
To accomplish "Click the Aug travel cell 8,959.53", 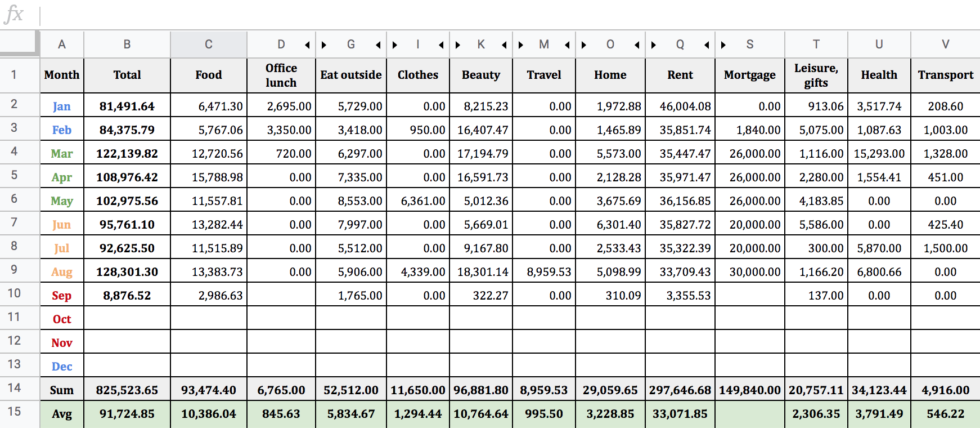I will pyautogui.click(x=544, y=271).
